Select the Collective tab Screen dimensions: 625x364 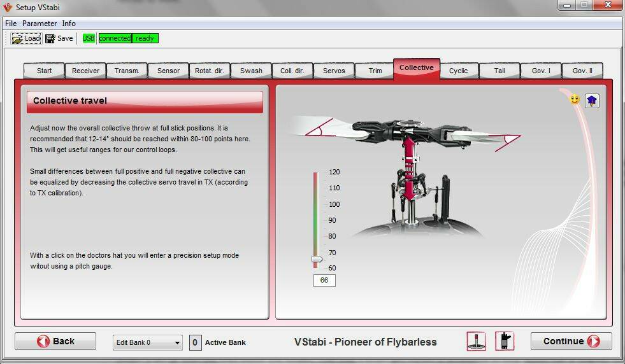point(417,68)
